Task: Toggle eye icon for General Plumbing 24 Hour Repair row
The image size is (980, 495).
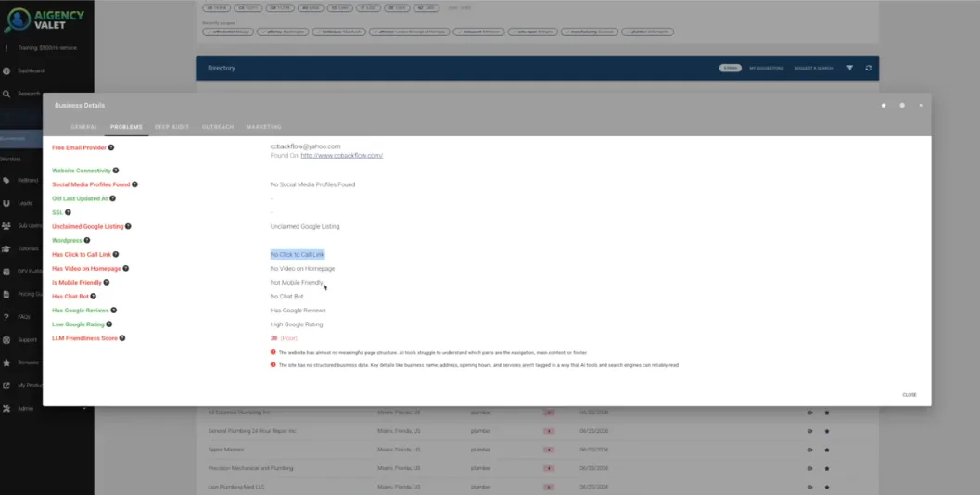Action: [809, 431]
